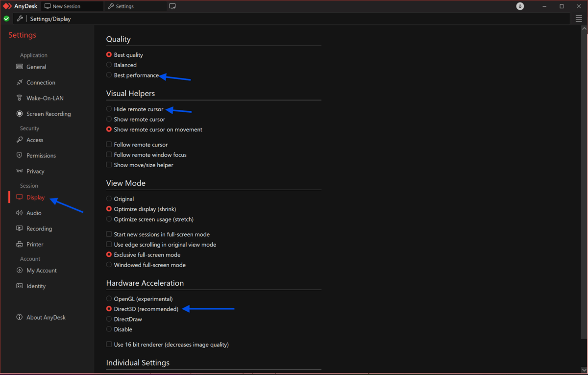Open Screen Recording settings icon
The height and width of the screenshot is (375, 588).
pyautogui.click(x=20, y=114)
